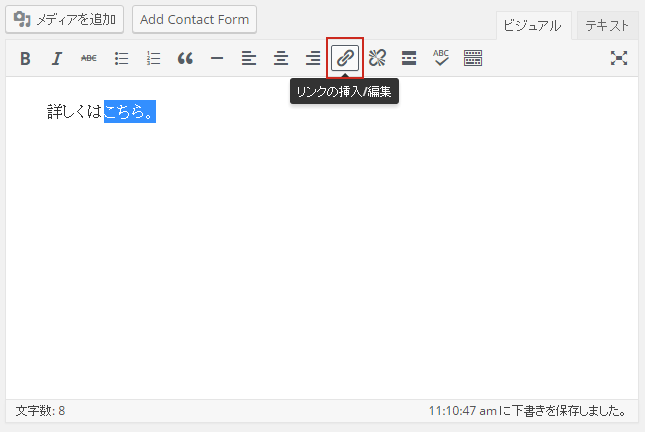Switch to the ビジュアル editor tab
Screen dimensions: 645x432
click(534, 26)
